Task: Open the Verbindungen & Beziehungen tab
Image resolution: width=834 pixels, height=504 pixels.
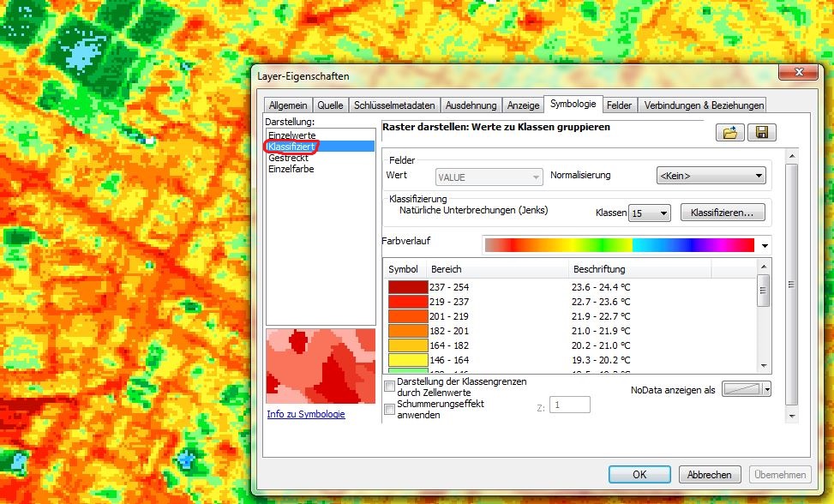Action: pos(702,104)
